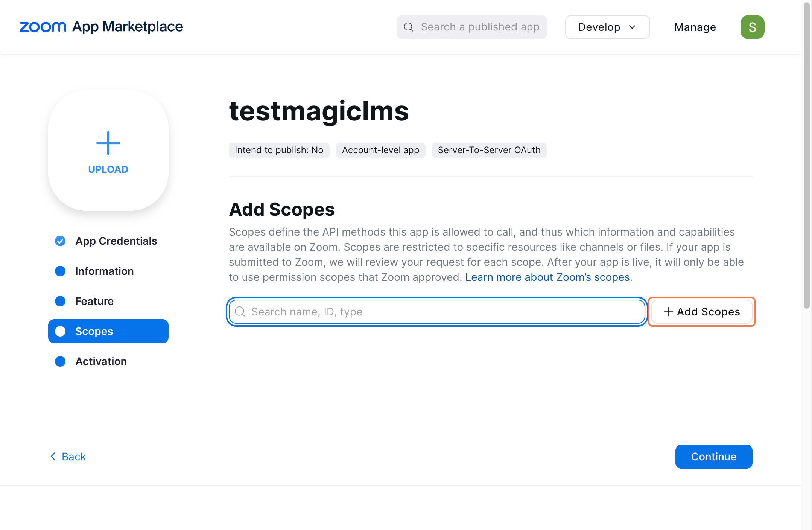This screenshot has width=812, height=530.
Task: Focus the Search name, ID, type field
Action: coord(437,312)
